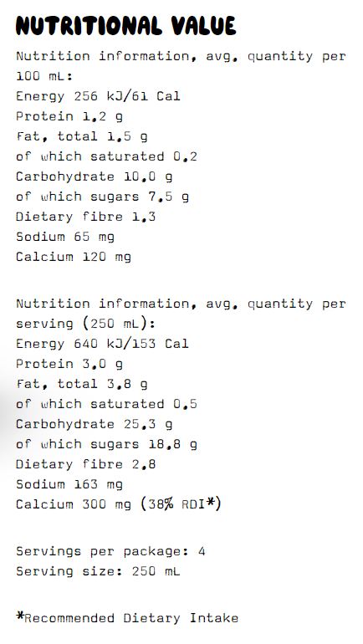This screenshot has height=644, width=363.
Task: Click the Carbohydrate 25.3 g line
Action: tap(94, 425)
